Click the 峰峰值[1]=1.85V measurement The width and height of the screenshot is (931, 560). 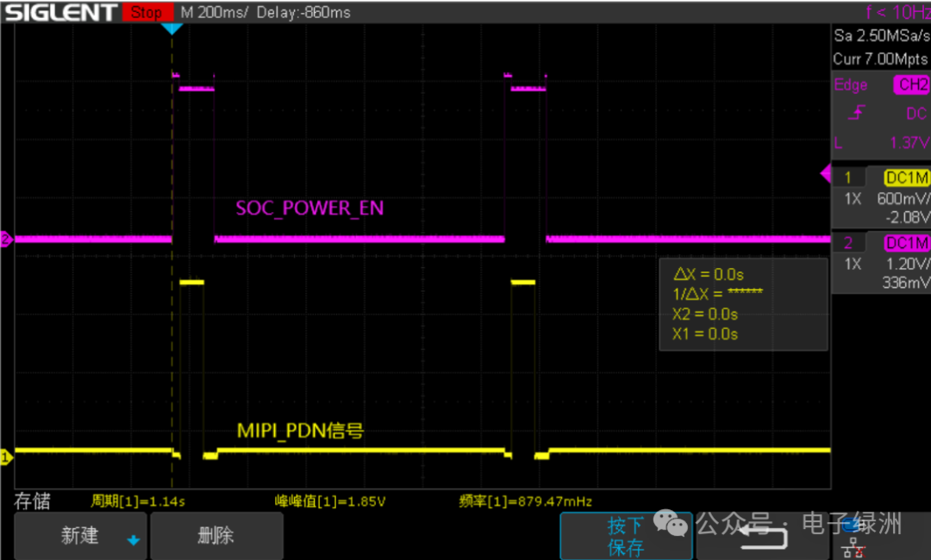tap(330, 501)
